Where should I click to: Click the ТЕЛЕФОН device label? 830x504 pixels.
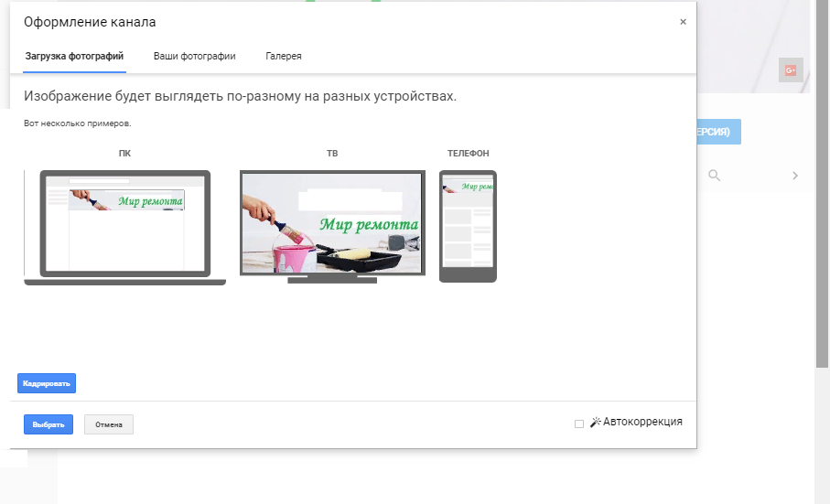click(x=468, y=154)
